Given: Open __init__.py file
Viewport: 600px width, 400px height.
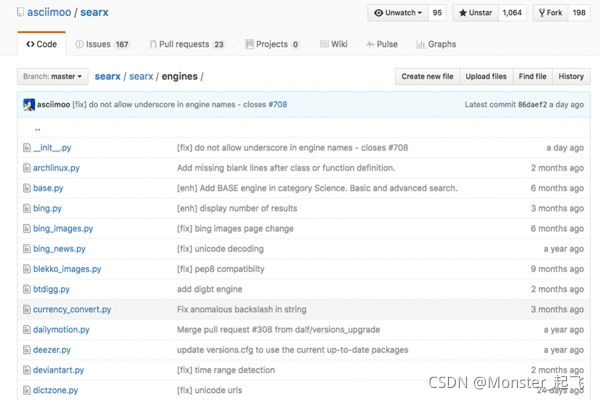Looking at the screenshot, I should (52, 148).
